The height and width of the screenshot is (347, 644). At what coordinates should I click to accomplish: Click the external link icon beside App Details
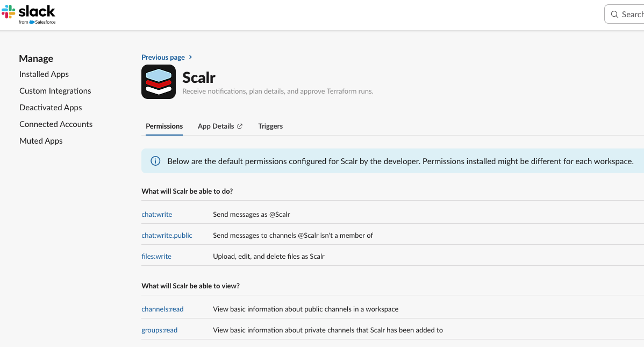pyautogui.click(x=240, y=126)
